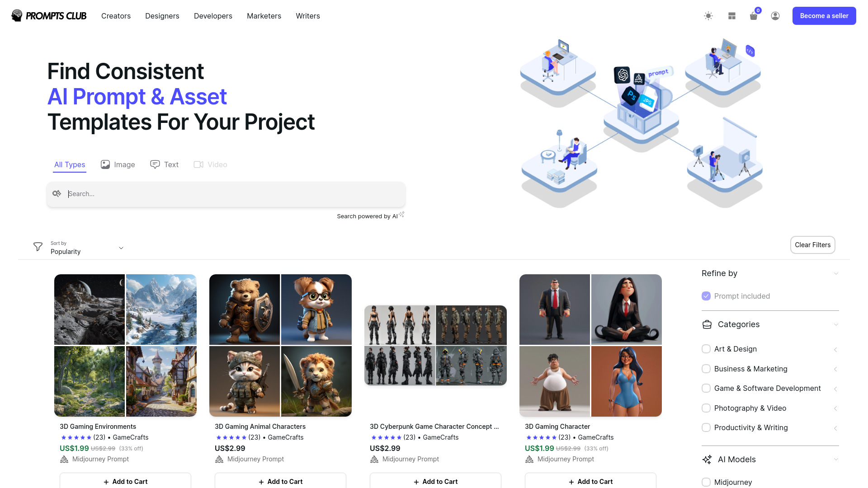The image size is (868, 488).
Task: Click the Clear Filters button
Action: pyautogui.click(x=812, y=244)
